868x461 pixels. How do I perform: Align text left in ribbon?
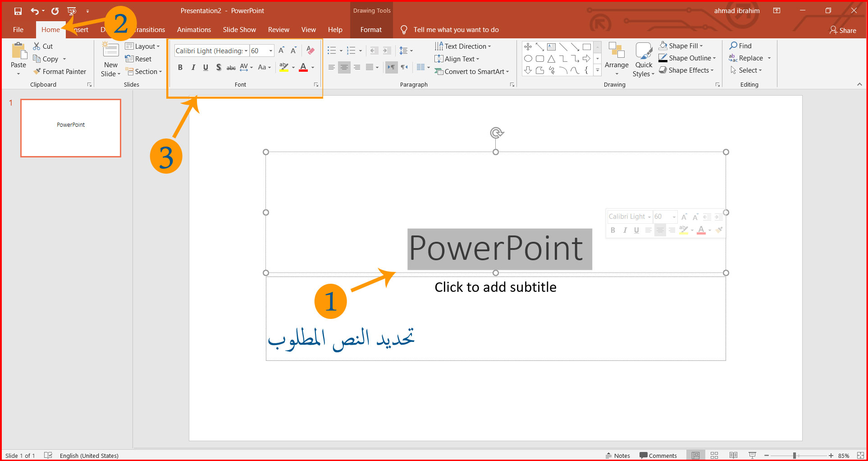(332, 67)
